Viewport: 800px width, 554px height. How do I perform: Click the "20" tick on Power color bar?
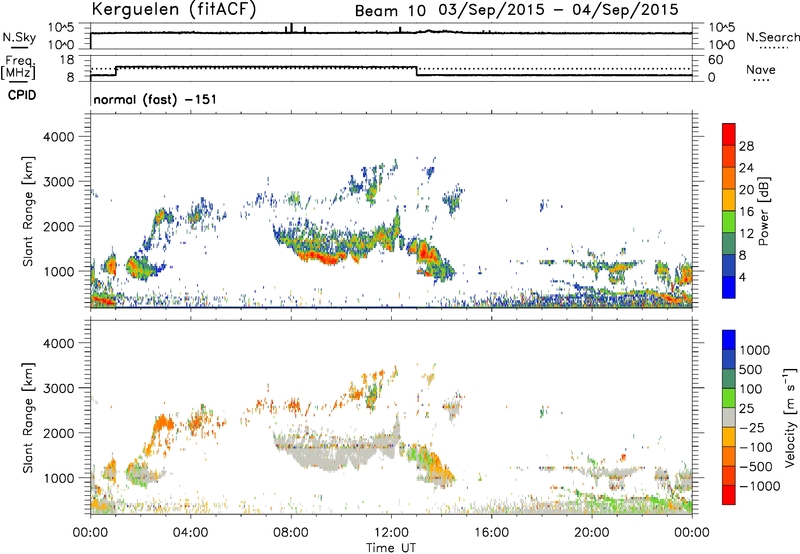tap(746, 190)
